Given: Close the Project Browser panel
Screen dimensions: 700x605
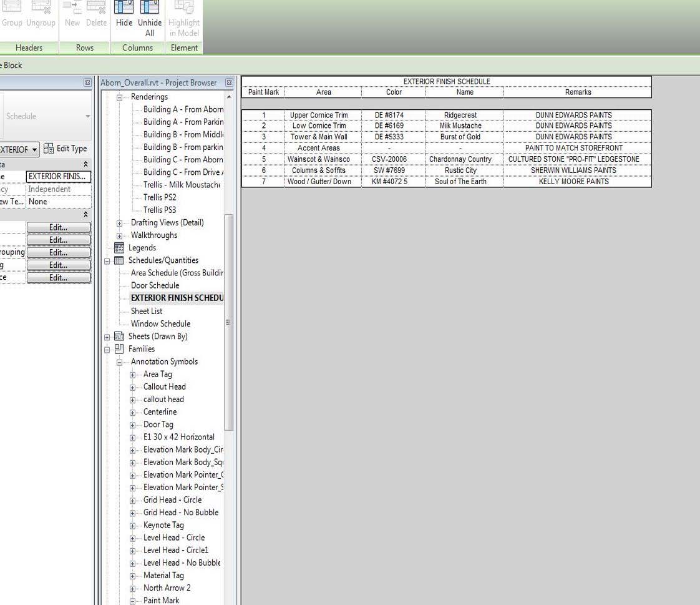Looking at the screenshot, I should (229, 82).
